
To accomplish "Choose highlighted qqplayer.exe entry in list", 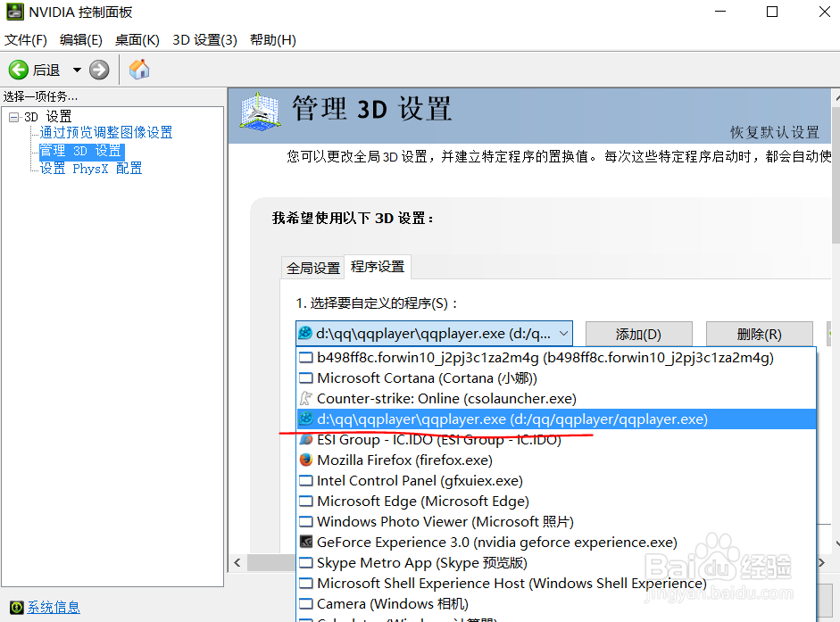I will (x=557, y=419).
